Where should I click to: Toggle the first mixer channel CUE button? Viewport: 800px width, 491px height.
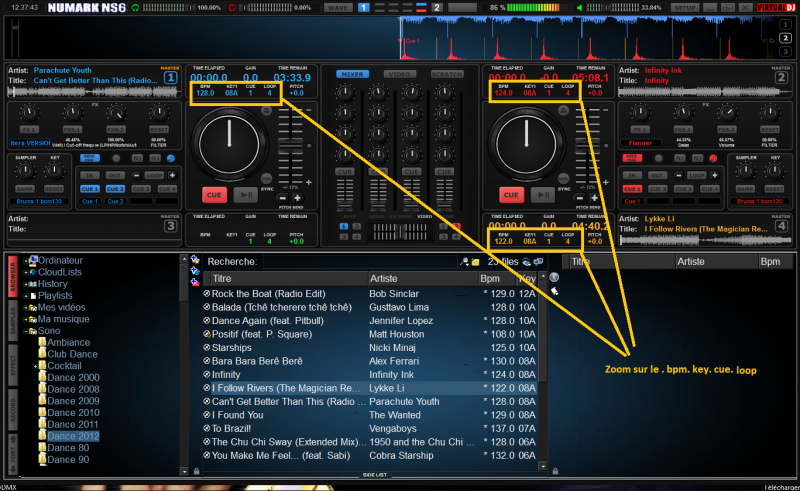(x=345, y=171)
